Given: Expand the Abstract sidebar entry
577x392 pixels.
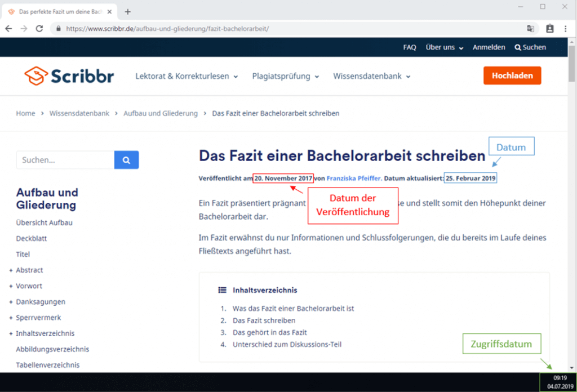Looking at the screenshot, I should (x=29, y=270).
